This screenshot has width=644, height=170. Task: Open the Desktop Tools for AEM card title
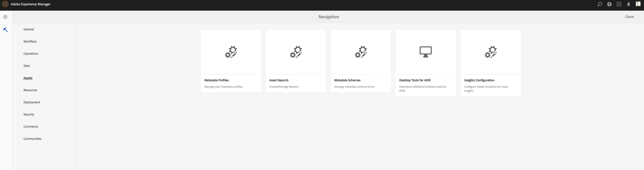pos(415,80)
